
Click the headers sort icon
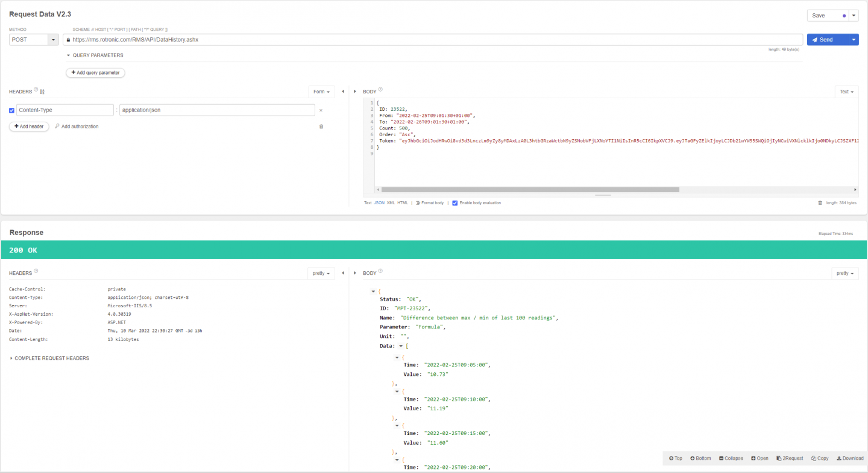[42, 92]
